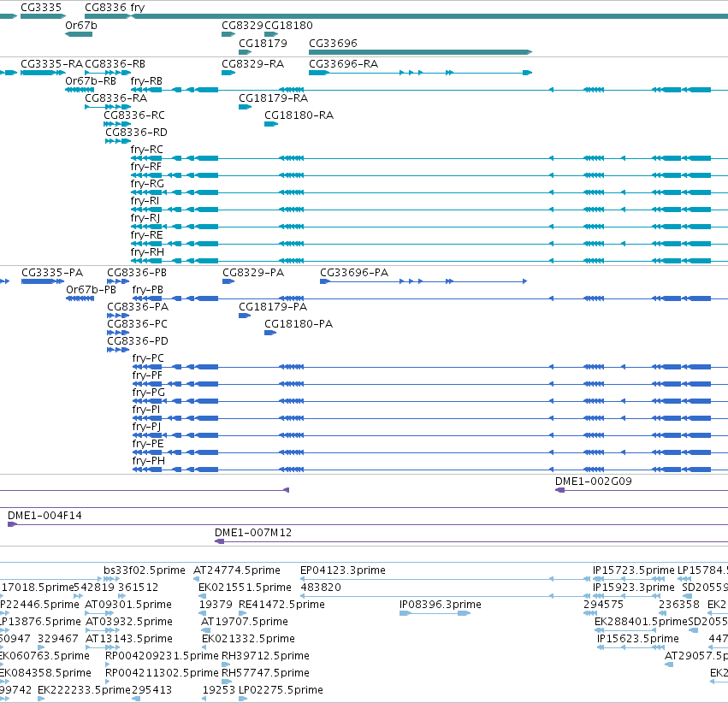
Task: Click EST RP004211302.5prime label
Action: (x=162, y=673)
